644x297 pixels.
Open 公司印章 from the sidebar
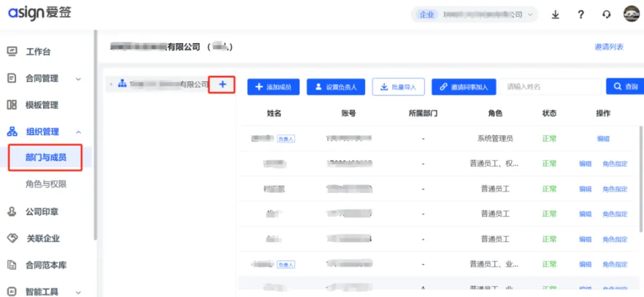click(x=42, y=212)
